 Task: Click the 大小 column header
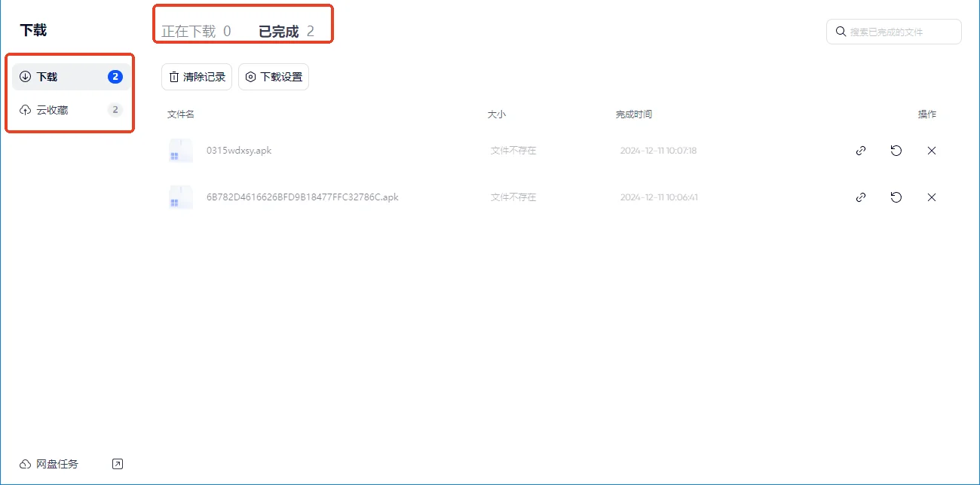click(x=497, y=114)
